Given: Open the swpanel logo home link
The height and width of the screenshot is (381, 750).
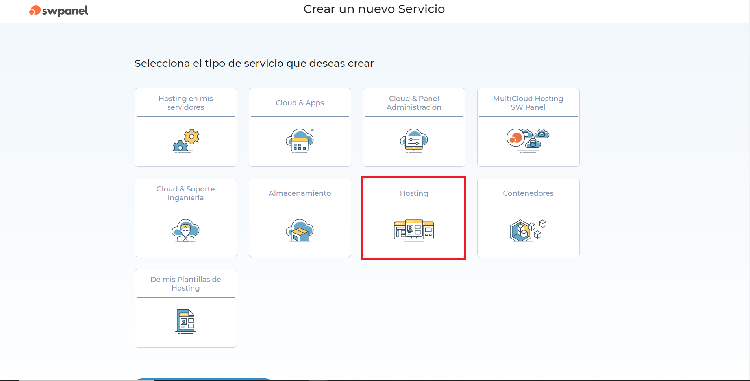Looking at the screenshot, I should point(58,10).
